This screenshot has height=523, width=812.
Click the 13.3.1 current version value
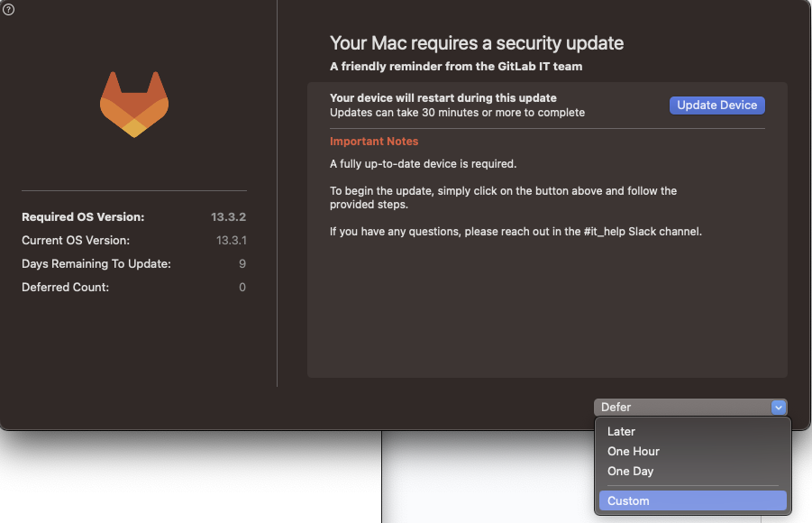[x=231, y=241]
